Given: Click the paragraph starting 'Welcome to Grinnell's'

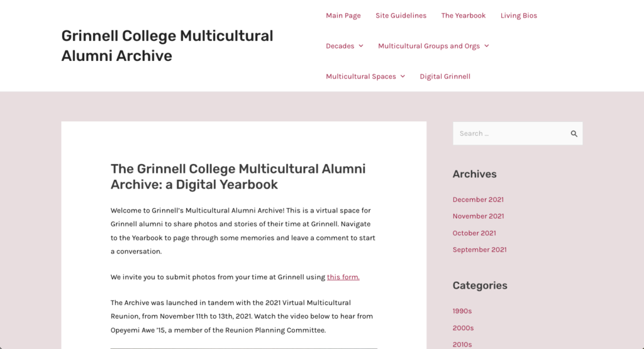Looking at the screenshot, I should (243, 231).
